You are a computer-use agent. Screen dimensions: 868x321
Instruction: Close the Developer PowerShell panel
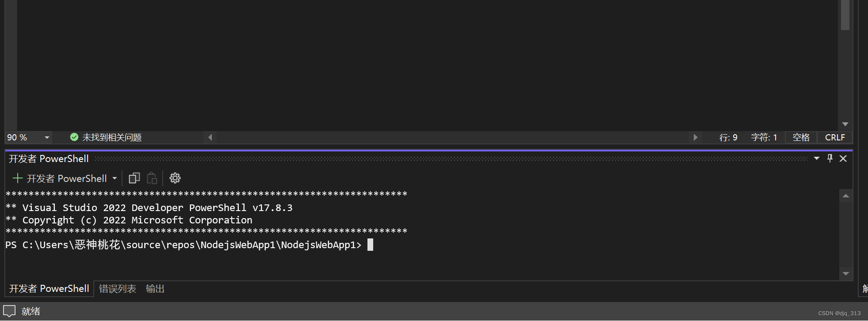tap(843, 158)
